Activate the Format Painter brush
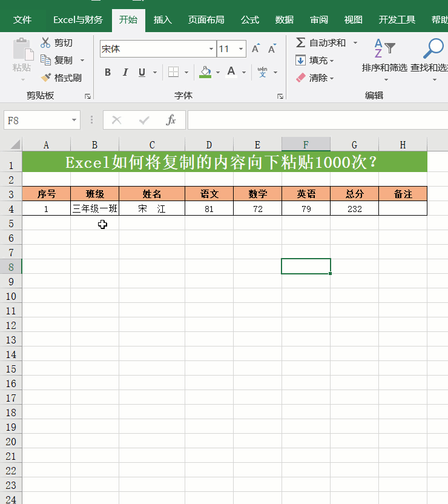This screenshot has height=504, width=448. pyautogui.click(x=61, y=78)
